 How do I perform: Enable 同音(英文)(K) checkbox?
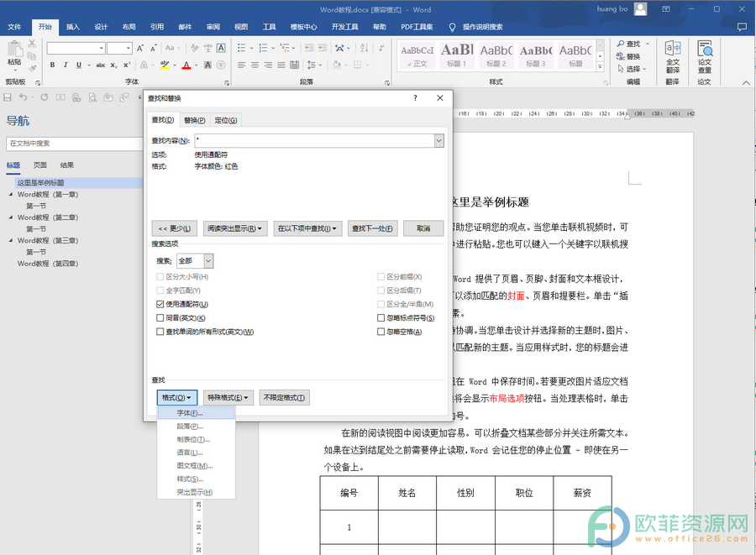point(160,318)
